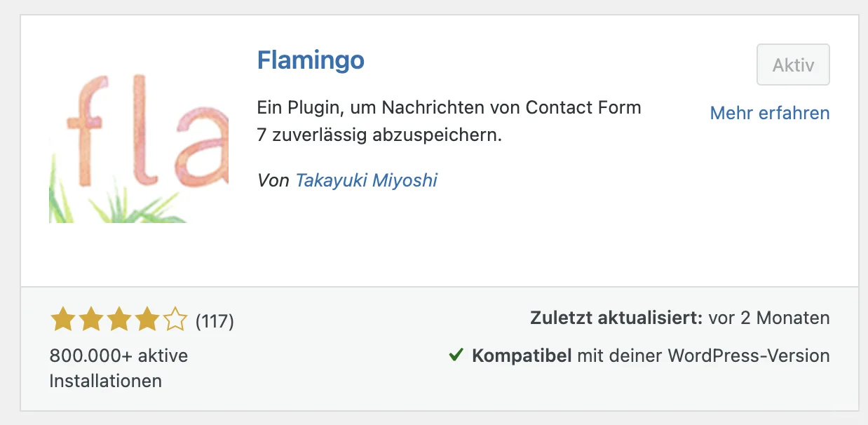Click the mit deiner WordPress-Version text

(x=703, y=356)
